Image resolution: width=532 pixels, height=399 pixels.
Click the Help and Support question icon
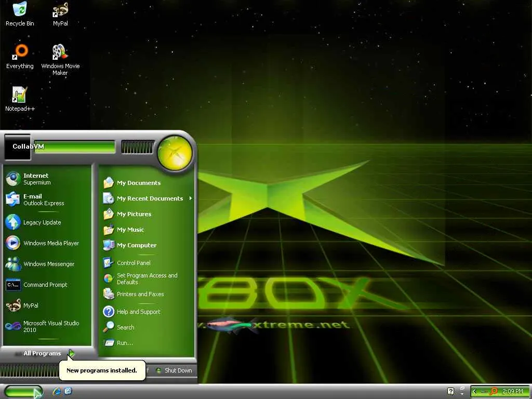click(x=109, y=312)
